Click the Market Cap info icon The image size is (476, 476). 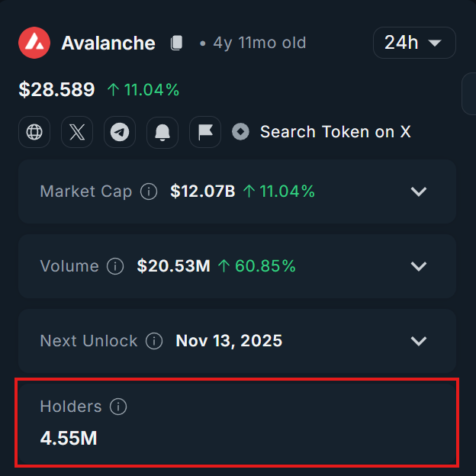(149, 191)
